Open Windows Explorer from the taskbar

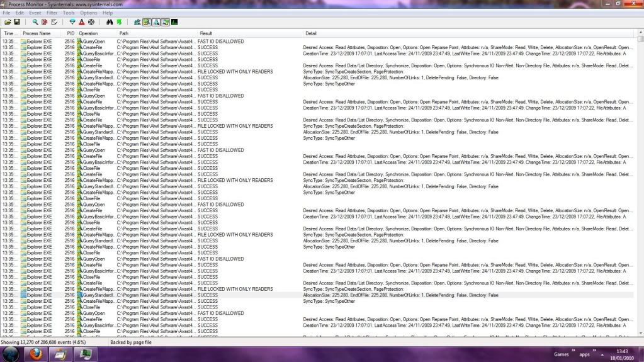[x=60, y=354]
